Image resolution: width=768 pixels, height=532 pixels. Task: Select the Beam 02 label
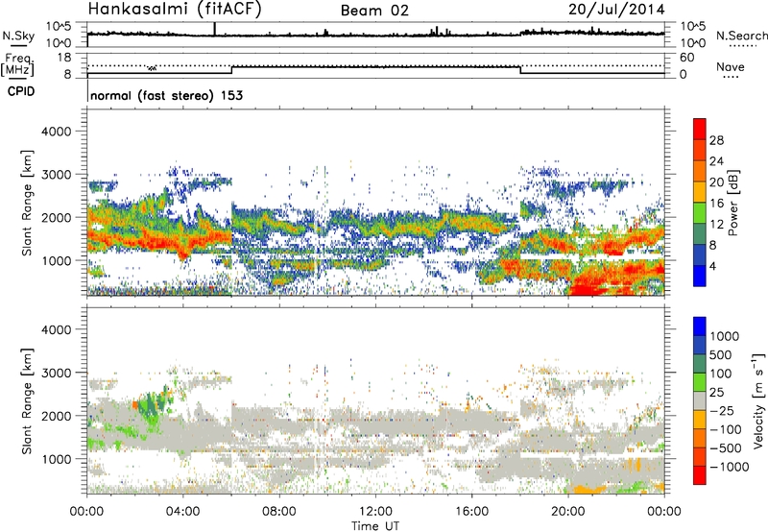tap(374, 11)
